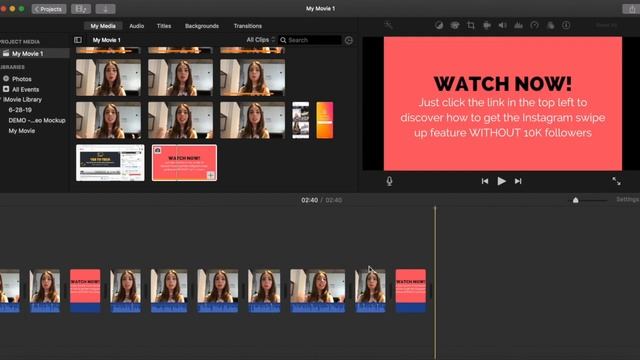Click the All Events star icon

pyautogui.click(x=6, y=89)
